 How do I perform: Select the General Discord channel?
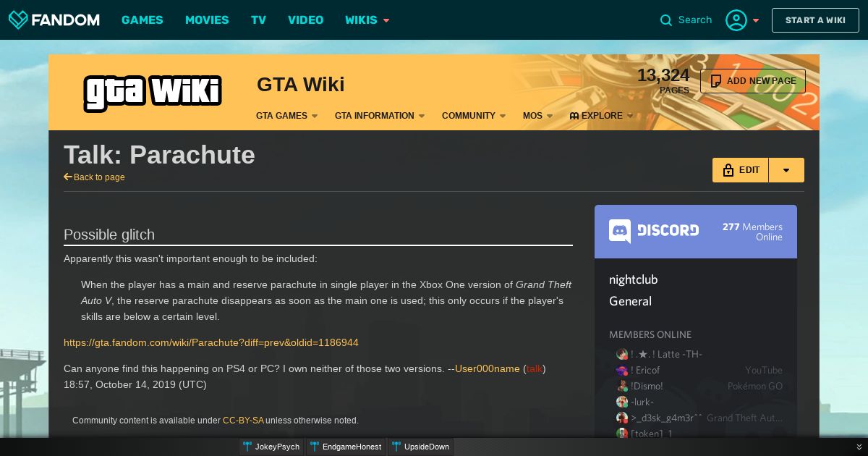coord(631,301)
